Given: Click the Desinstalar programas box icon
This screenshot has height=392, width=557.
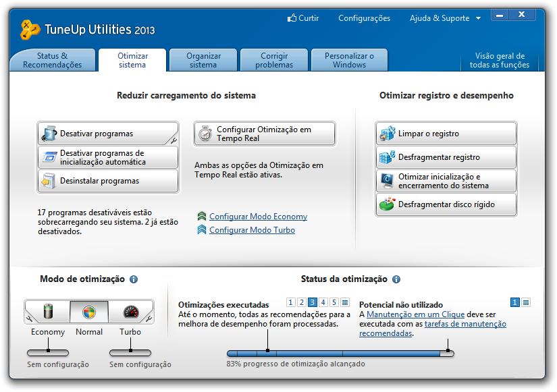Looking at the screenshot, I should (x=49, y=181).
